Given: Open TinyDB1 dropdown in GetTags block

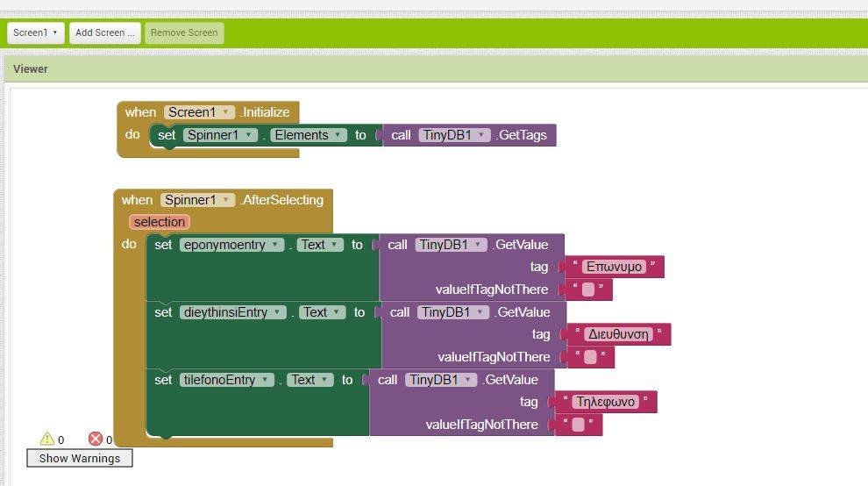Looking at the screenshot, I should click(x=454, y=135).
